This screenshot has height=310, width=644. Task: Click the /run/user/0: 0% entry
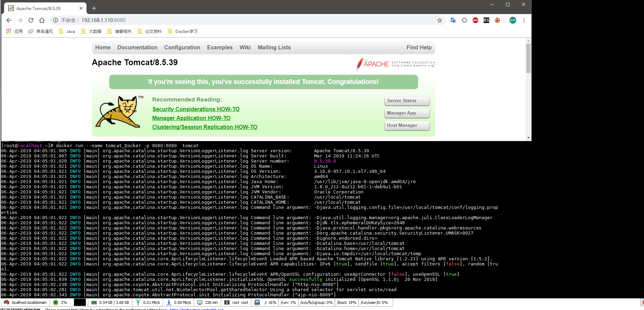[375, 302]
